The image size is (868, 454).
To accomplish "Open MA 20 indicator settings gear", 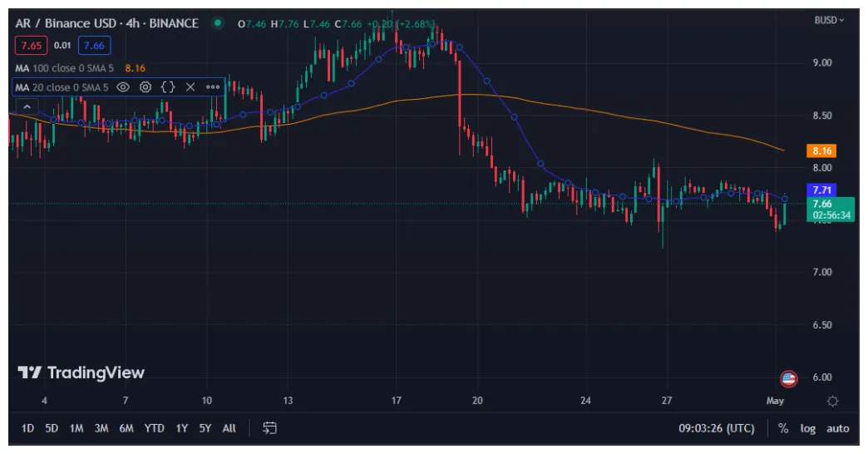I will [x=145, y=87].
